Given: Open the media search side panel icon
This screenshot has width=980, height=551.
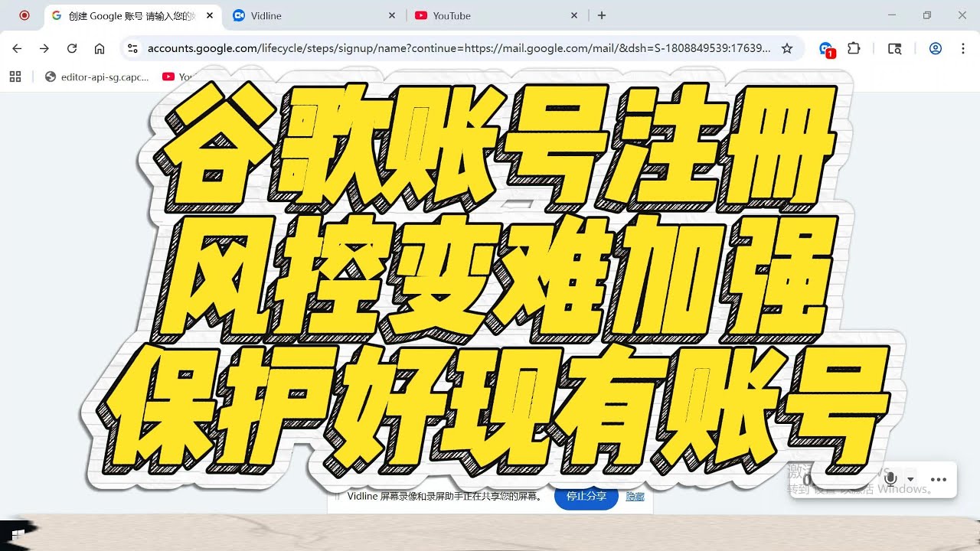Looking at the screenshot, I should (894, 48).
